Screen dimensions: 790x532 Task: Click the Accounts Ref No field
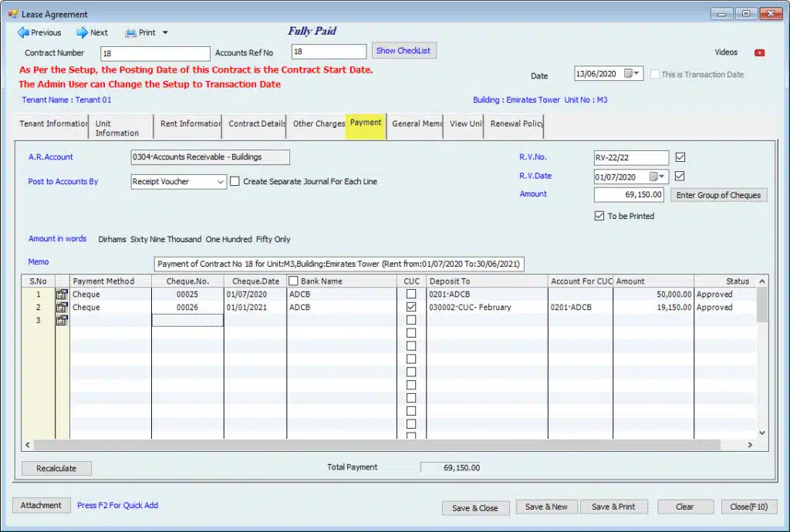(x=329, y=52)
